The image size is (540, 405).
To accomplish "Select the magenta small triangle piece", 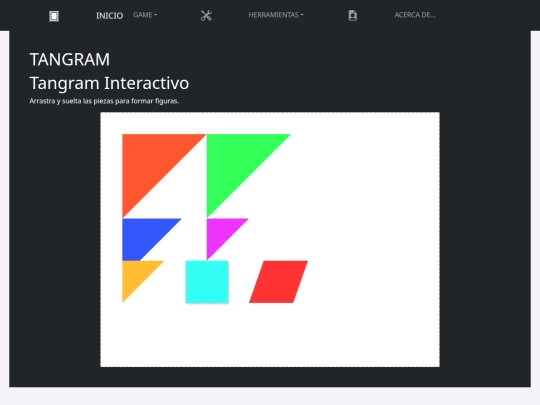I will tap(220, 232).
